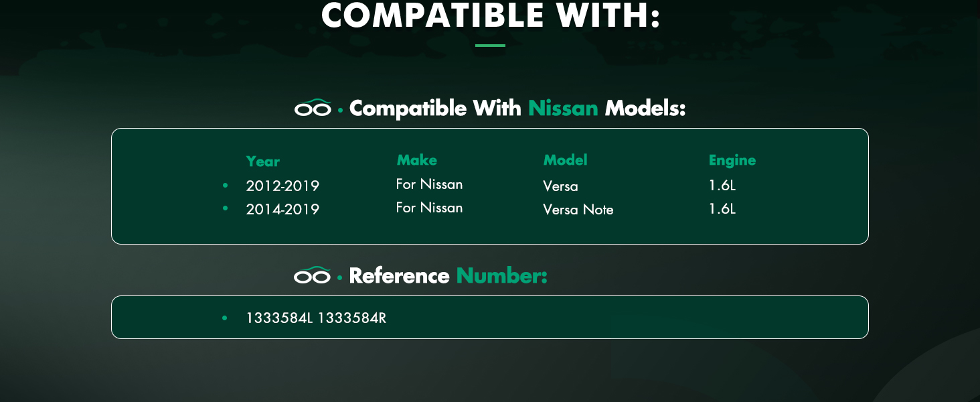Click the green dot after top car icon
This screenshot has width=980, height=402.
[x=340, y=110]
